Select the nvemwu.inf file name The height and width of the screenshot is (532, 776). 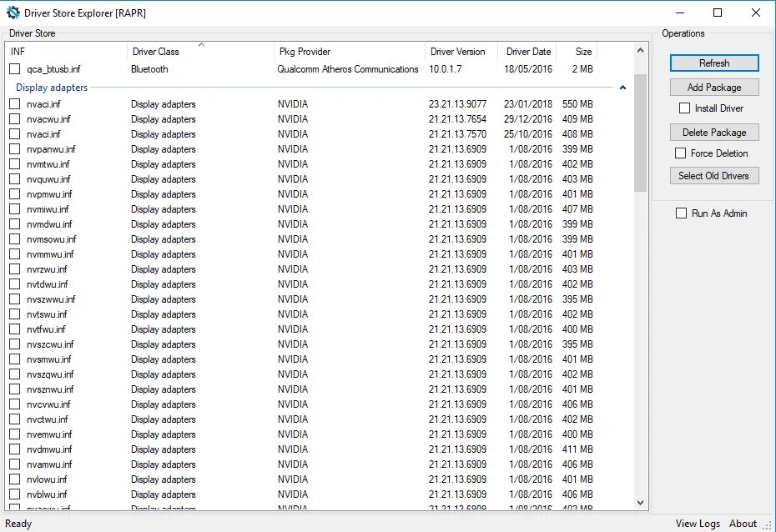[49, 434]
